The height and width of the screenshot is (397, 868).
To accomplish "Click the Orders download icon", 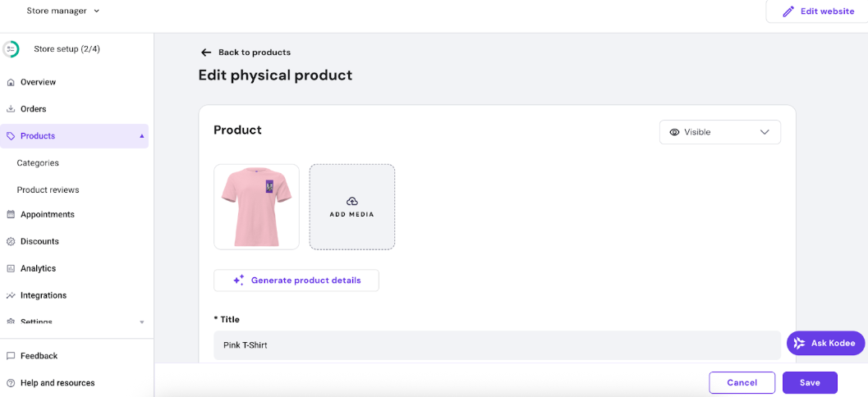I will point(11,109).
